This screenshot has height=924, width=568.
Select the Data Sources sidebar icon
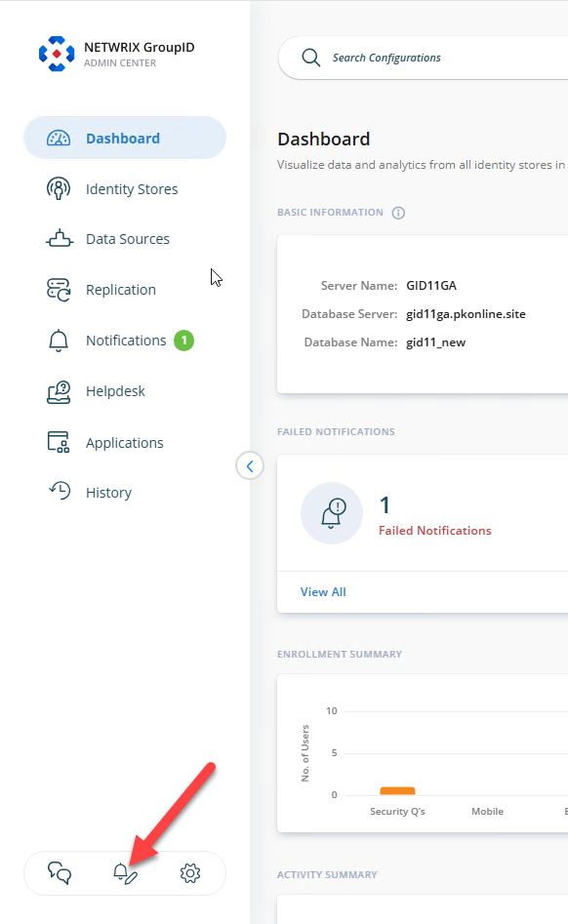59,239
